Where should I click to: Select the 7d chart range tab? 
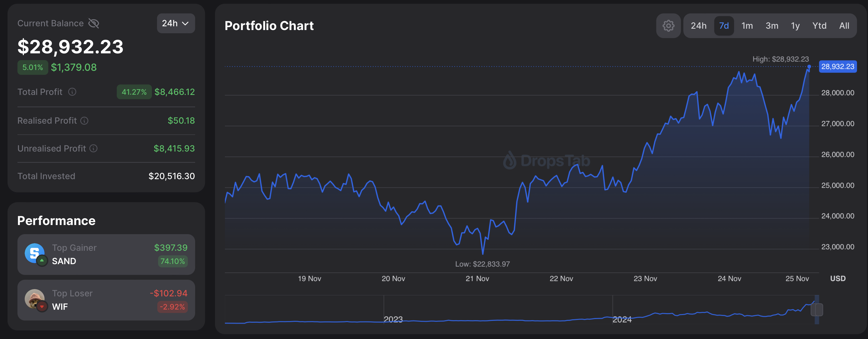click(724, 25)
